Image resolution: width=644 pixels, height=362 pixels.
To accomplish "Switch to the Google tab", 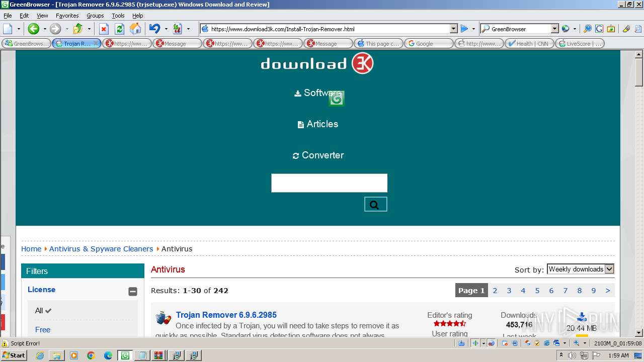I will tap(429, 44).
